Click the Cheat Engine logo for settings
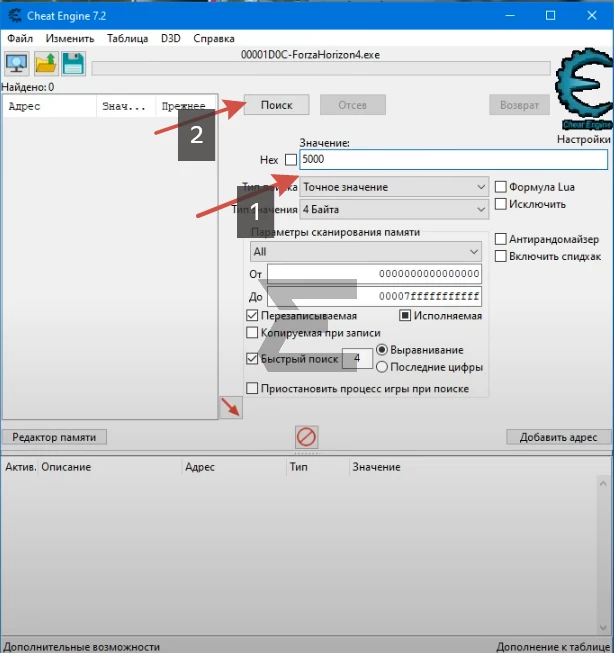 point(584,89)
